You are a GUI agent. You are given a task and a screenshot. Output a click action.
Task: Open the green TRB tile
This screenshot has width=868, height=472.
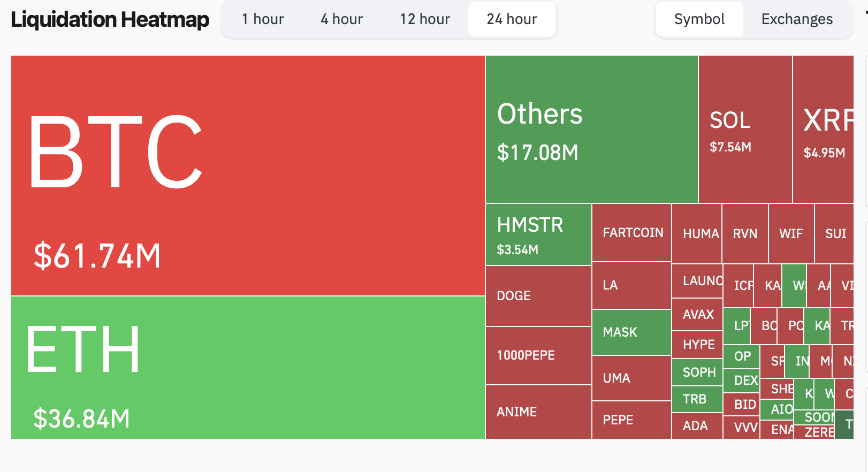point(697,399)
